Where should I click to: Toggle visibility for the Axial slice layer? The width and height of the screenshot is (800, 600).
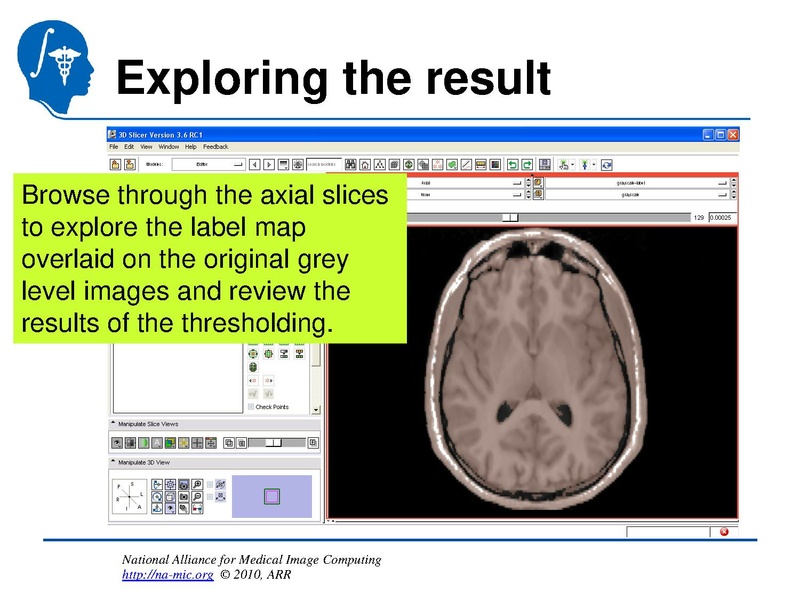[537, 182]
